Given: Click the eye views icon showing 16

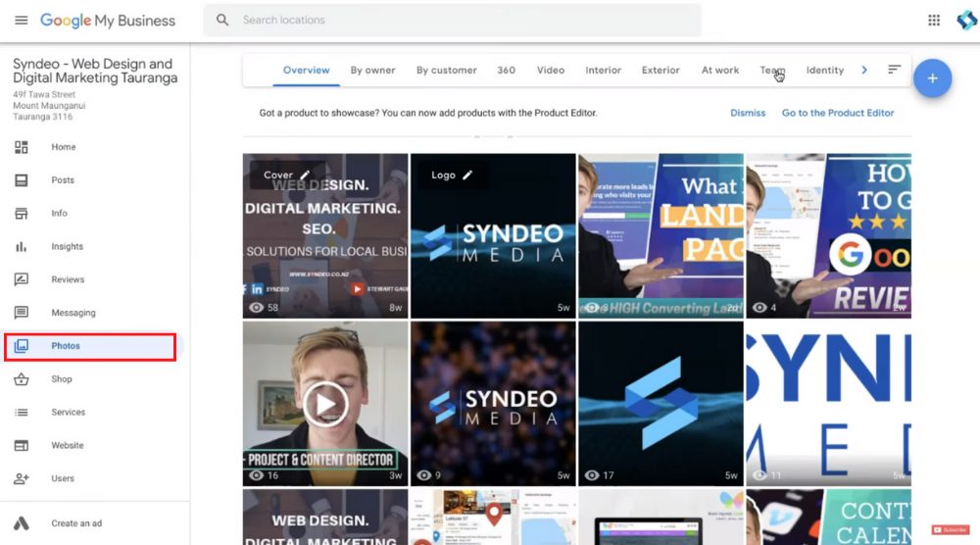Looking at the screenshot, I should coord(256,475).
